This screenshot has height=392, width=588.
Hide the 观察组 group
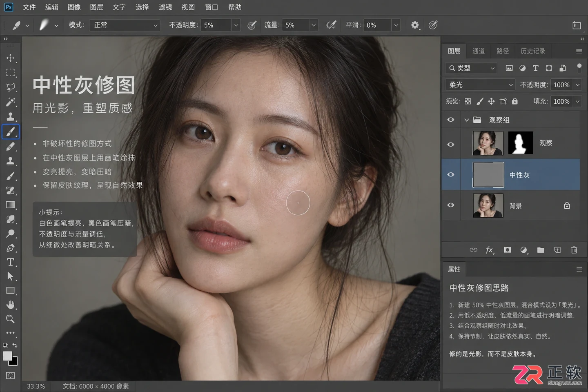pyautogui.click(x=451, y=120)
